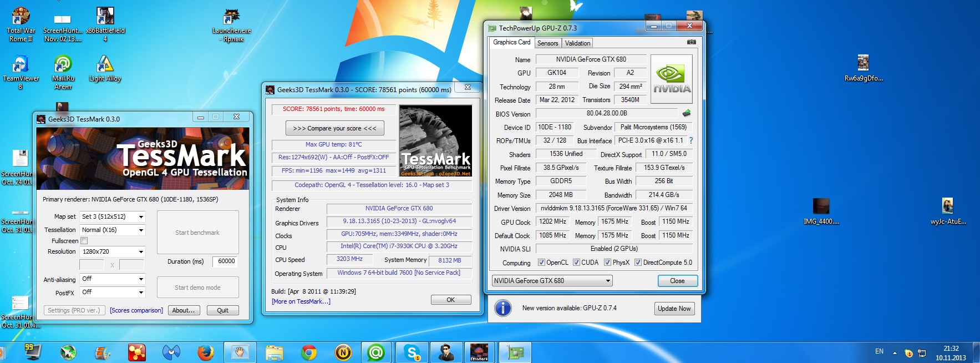
Task: Click the GPU-Z screenshot camera icon
Action: tap(691, 42)
